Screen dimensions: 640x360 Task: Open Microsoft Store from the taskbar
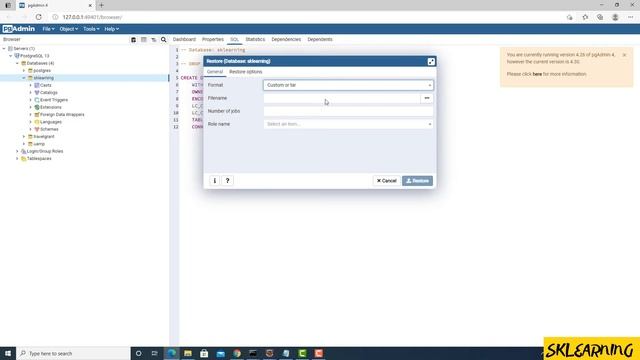[x=204, y=353]
